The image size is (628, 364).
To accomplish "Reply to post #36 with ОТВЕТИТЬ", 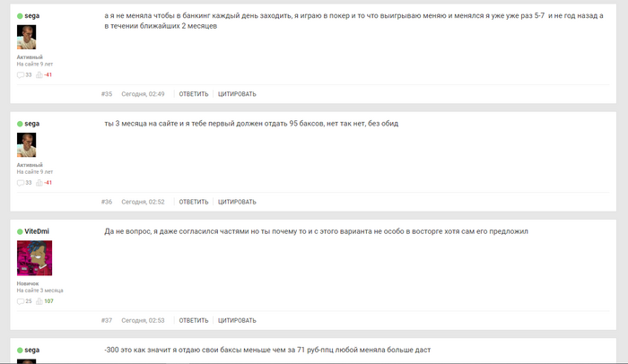I will click(194, 202).
